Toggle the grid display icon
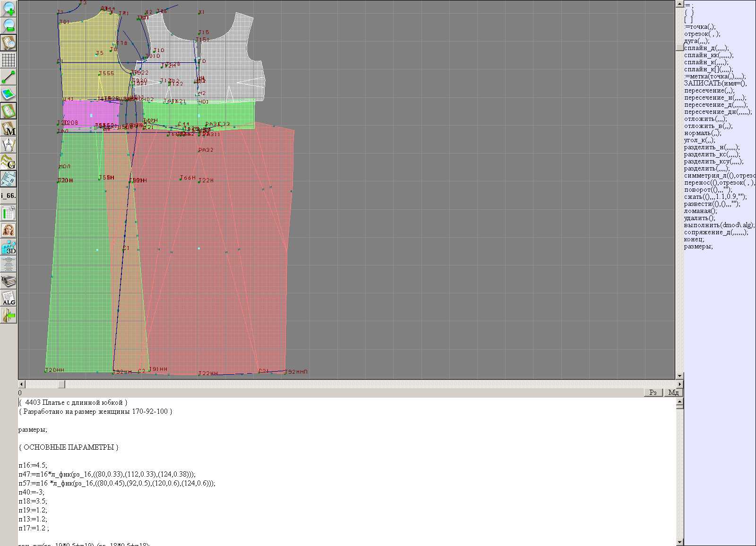This screenshot has height=546, width=756. click(x=9, y=60)
